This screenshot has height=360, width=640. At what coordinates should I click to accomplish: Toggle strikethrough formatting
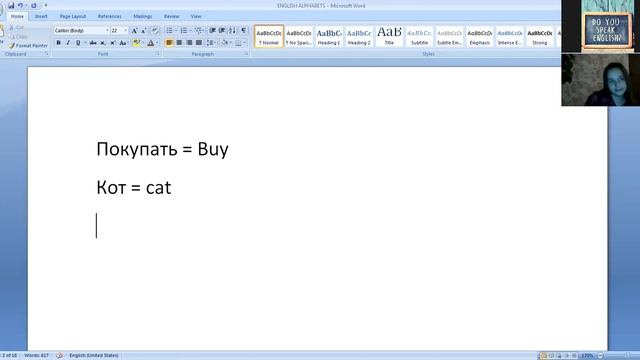pos(93,43)
